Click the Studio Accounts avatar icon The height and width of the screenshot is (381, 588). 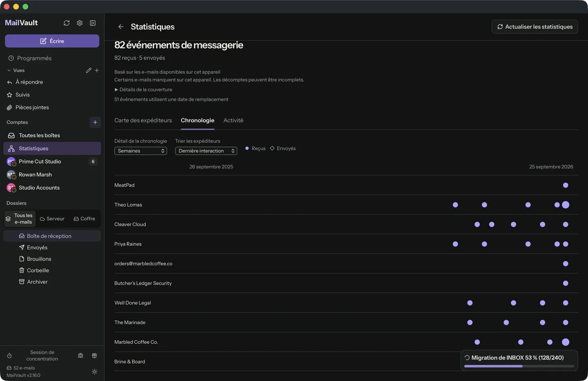pyautogui.click(x=11, y=188)
